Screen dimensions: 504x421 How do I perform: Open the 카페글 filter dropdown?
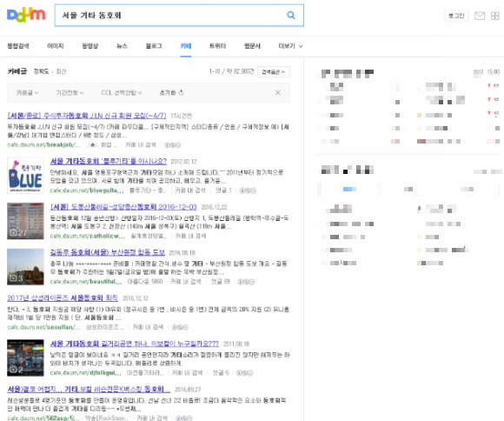point(27,93)
